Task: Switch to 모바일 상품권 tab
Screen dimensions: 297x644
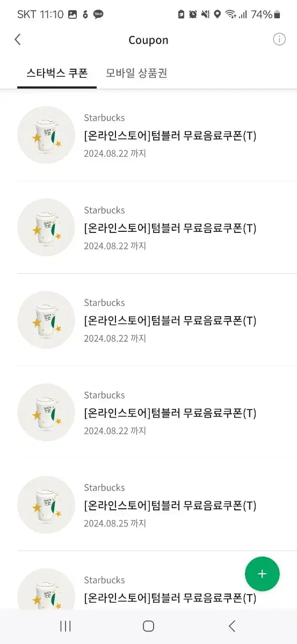Action: 136,73
